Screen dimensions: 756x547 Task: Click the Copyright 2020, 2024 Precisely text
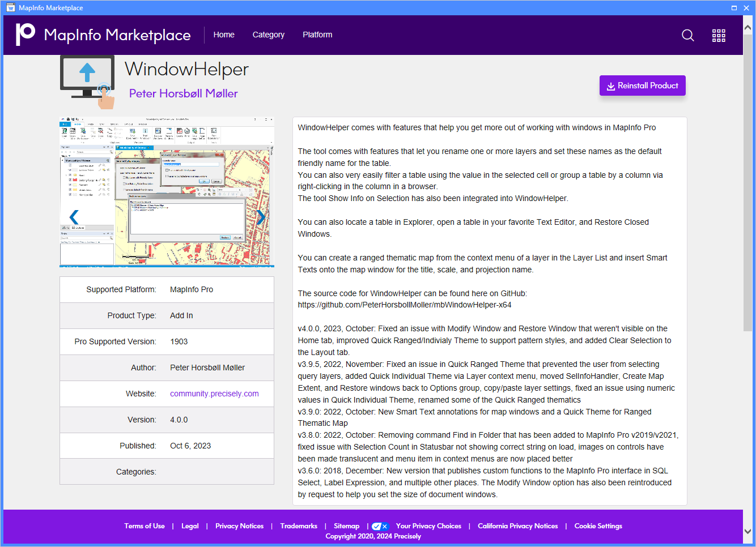[373, 536]
